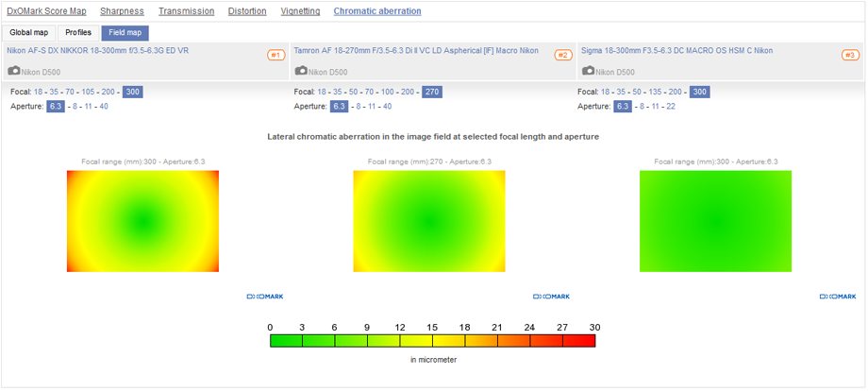Select focal 105 for the Nikon lens
The height and width of the screenshot is (391, 868).
89,92
